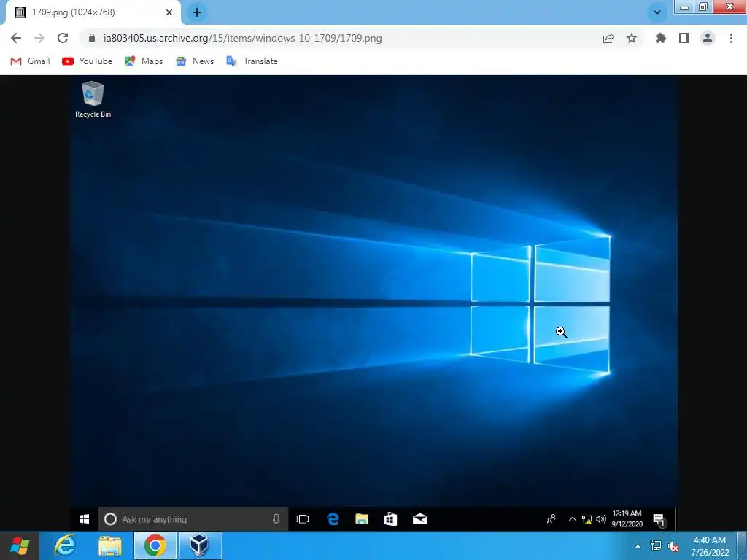747x560 pixels.
Task: Click the Show desktop strip
Action: click(x=742, y=545)
